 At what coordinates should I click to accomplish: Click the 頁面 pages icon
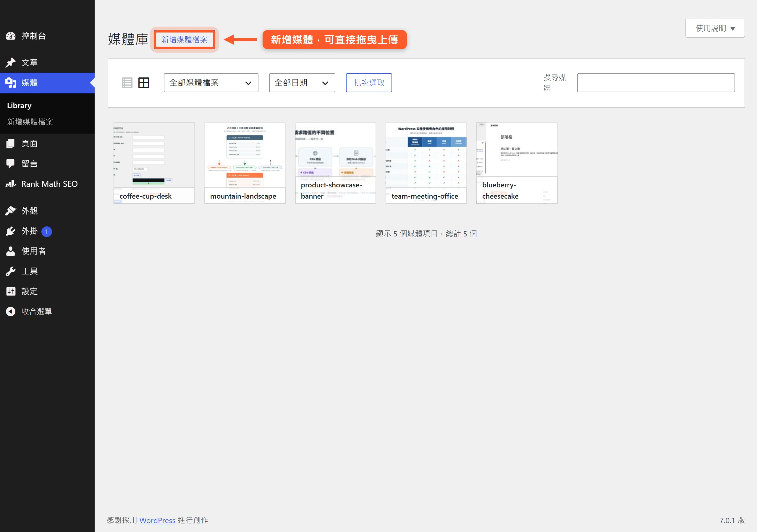coord(11,143)
